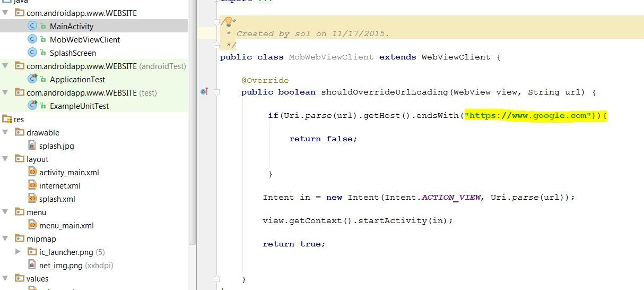Screen dimensions: 644x290
Task: Click the MobWebViewClient class icon in tree
Action: [32, 39]
